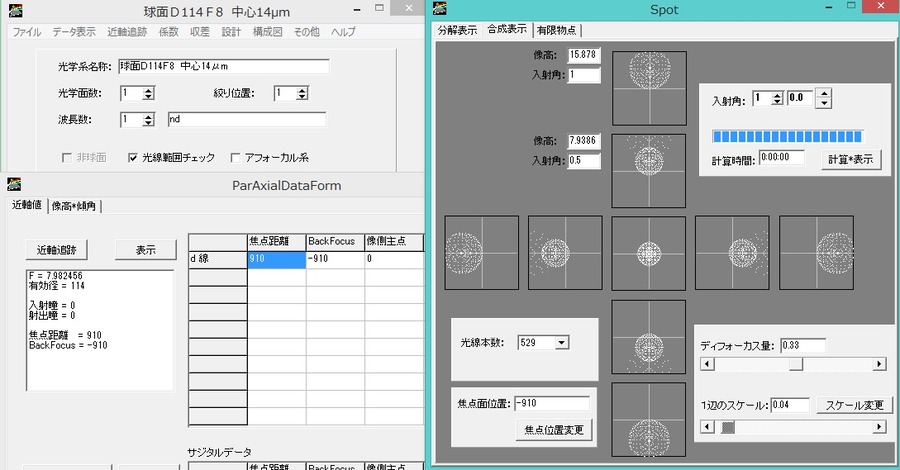Click the 焦点位置変更 button
900x470 pixels.
pos(553,430)
